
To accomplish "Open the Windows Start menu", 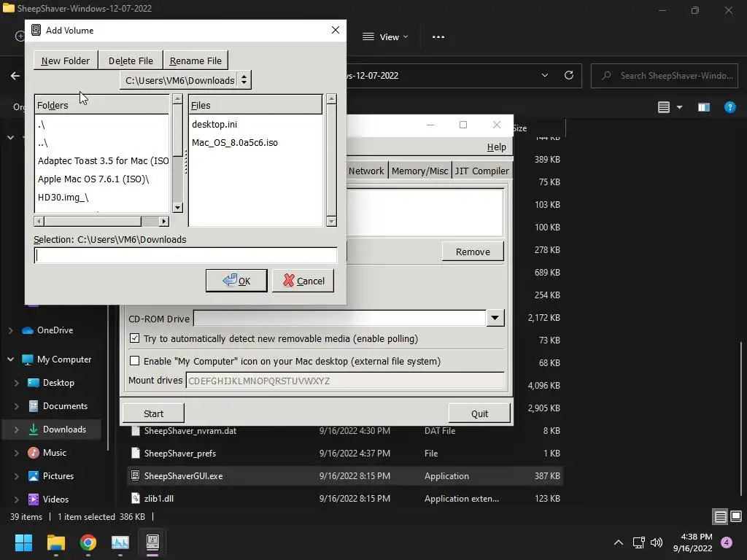I will click(23, 542).
